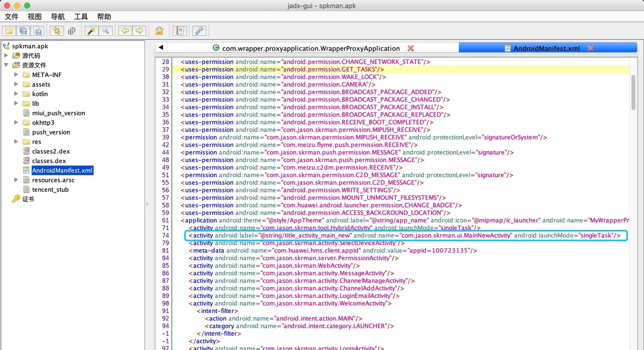Screen dimensions: 644x350
Task: Open the 导航 menu
Action: pos(58,17)
